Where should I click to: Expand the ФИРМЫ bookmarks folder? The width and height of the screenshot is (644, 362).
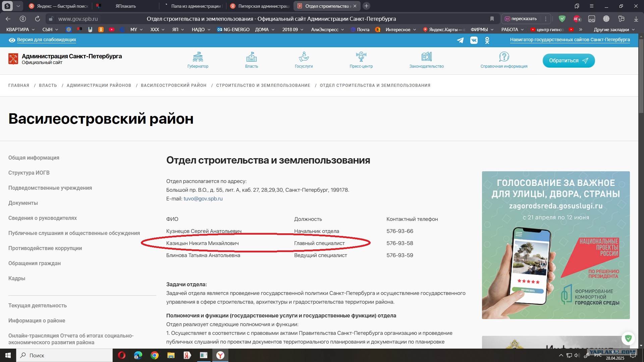click(x=482, y=29)
